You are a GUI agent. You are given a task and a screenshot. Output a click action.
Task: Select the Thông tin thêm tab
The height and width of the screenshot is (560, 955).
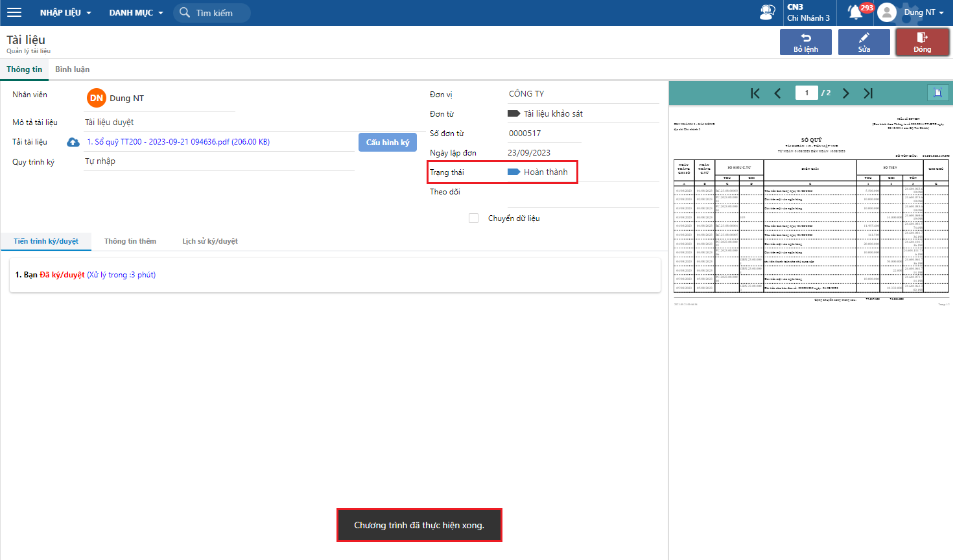pos(130,241)
